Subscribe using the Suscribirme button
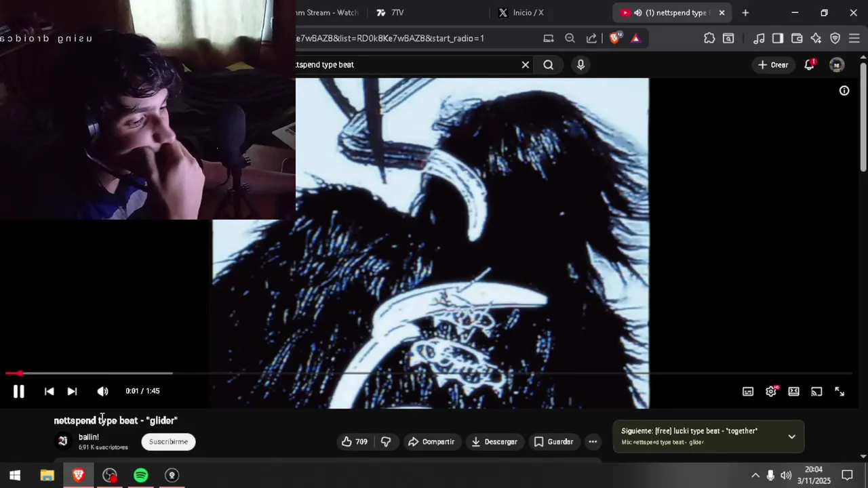The width and height of the screenshot is (868, 488). [x=168, y=442]
